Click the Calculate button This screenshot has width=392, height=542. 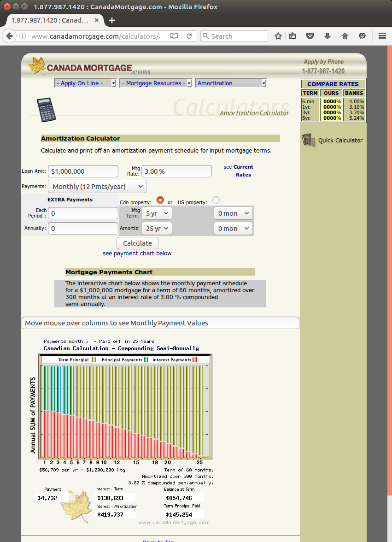pos(137,243)
